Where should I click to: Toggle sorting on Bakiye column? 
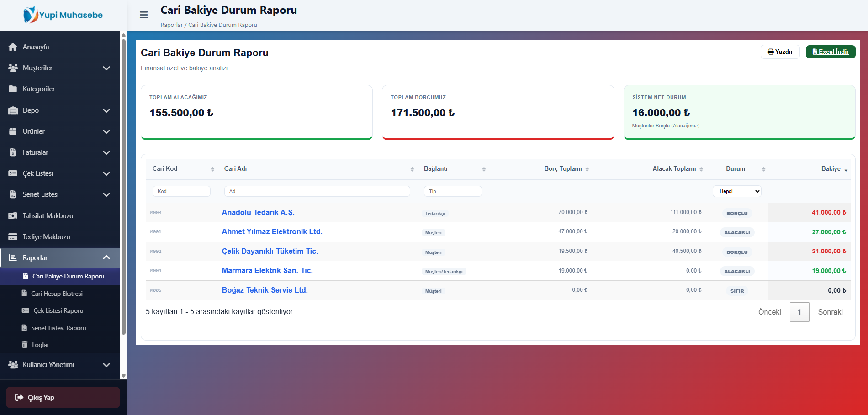pos(834,169)
